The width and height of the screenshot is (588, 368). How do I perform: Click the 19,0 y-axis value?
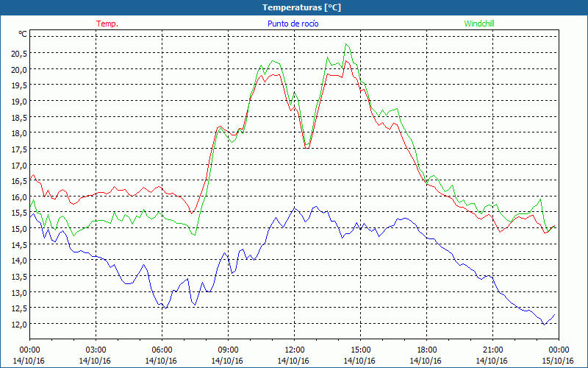pos(19,102)
